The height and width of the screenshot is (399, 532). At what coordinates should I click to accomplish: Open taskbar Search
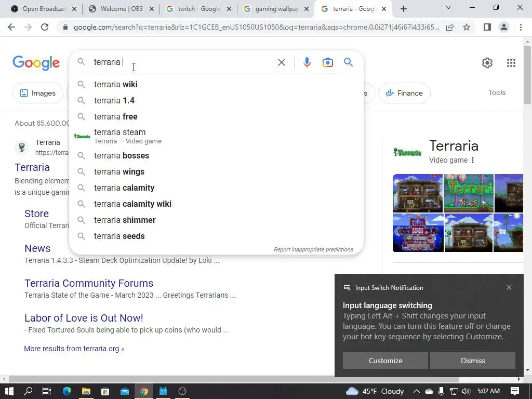click(x=28, y=391)
